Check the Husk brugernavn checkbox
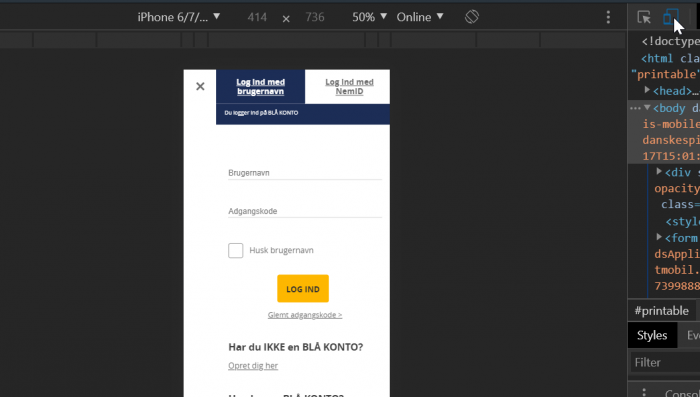Screen dimensions: 700x397 (x=236, y=250)
